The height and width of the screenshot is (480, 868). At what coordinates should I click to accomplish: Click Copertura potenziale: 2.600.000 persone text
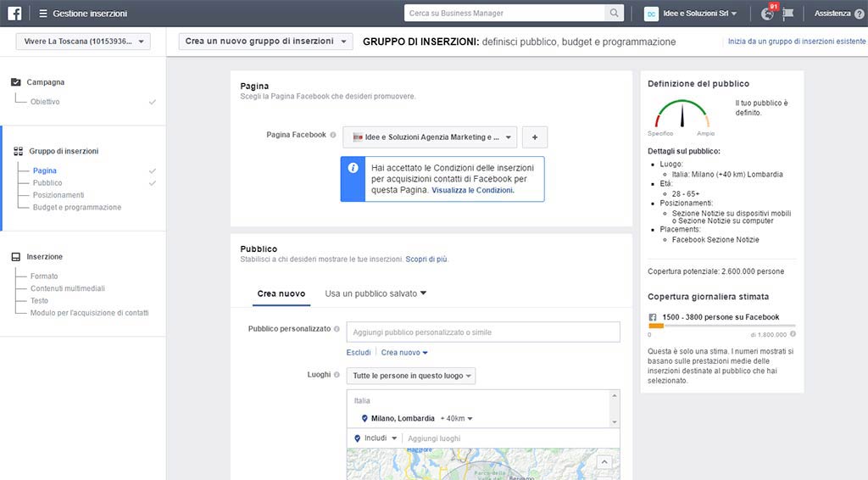[x=715, y=271]
